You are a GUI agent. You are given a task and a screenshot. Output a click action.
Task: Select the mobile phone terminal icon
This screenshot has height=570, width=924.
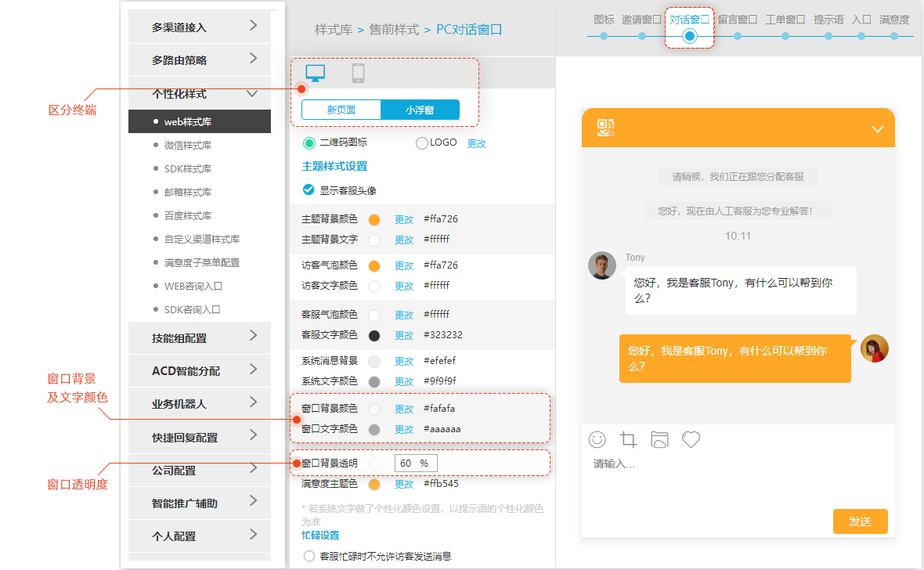click(359, 74)
